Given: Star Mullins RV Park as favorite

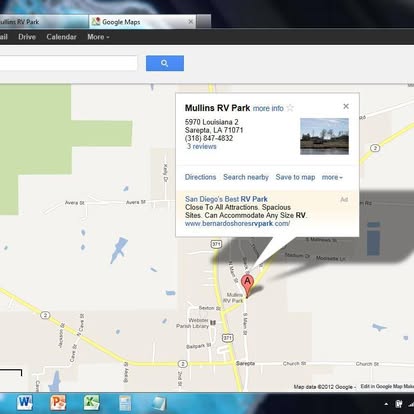Looking at the screenshot, I should (x=290, y=108).
